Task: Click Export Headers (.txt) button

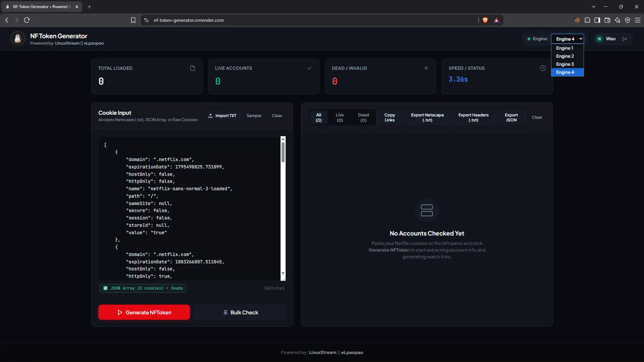Action: tap(473, 117)
